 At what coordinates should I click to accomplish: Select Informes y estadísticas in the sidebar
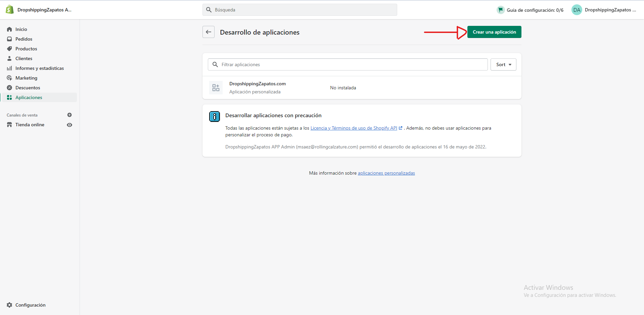(x=9, y=68)
